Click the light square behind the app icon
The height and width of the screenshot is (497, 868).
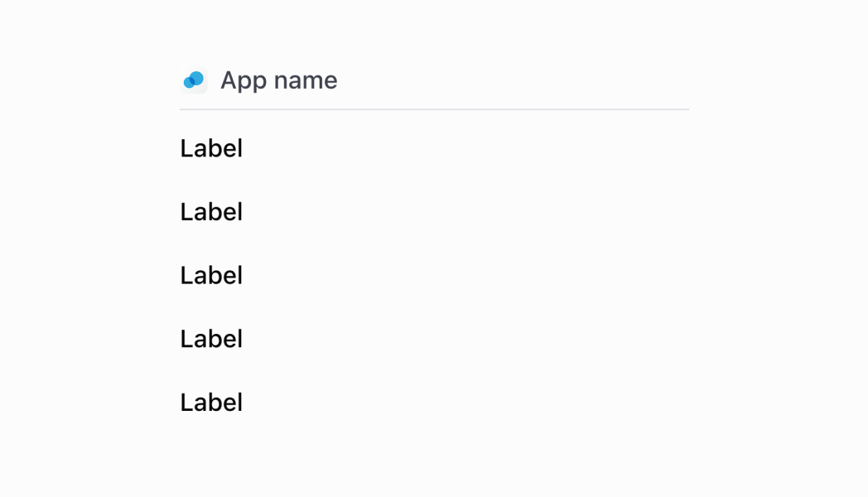click(194, 80)
